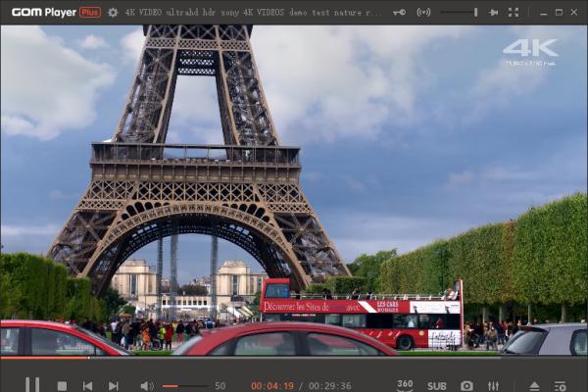
Task: Show the playlist panel
Action: (561, 386)
